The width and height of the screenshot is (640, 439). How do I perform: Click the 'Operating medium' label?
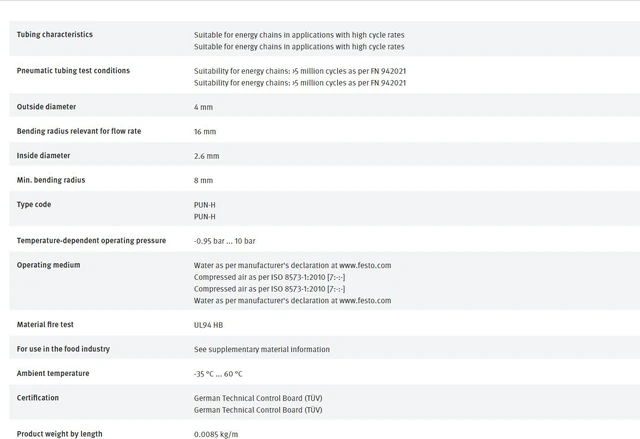49,265
